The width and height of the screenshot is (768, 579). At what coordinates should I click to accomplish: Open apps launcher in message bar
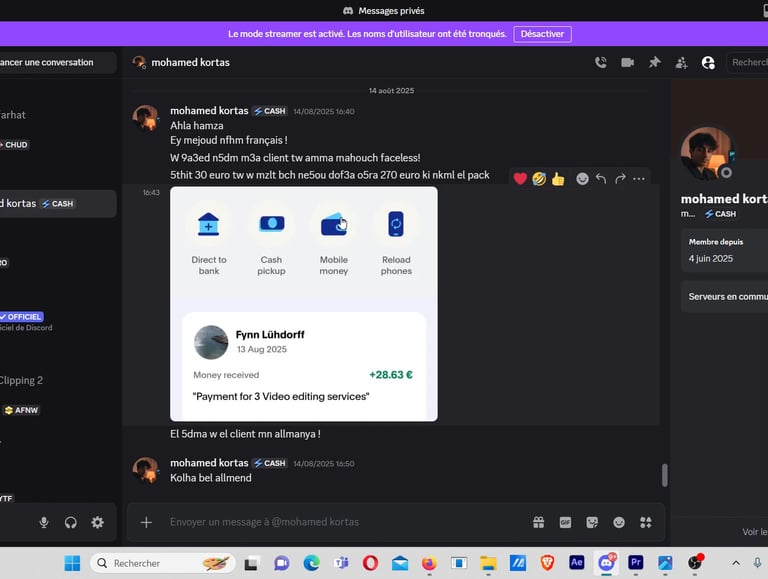click(646, 523)
